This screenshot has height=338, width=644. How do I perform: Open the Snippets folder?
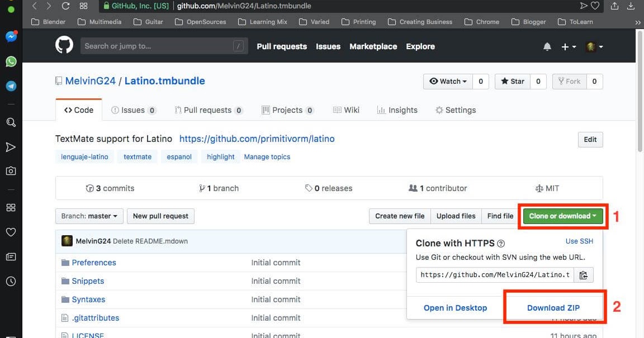click(x=88, y=282)
